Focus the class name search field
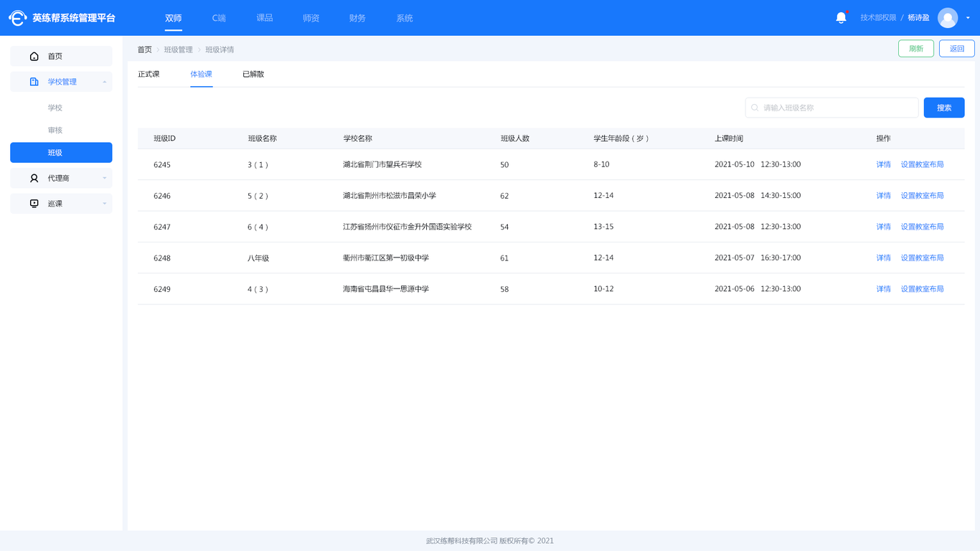Image resolution: width=980 pixels, height=551 pixels. pos(832,108)
